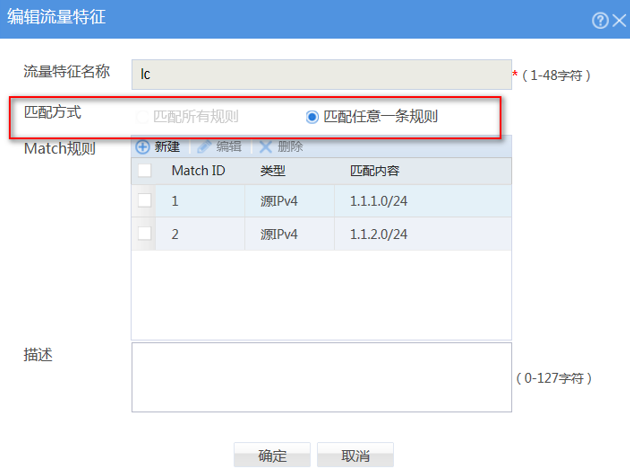The height and width of the screenshot is (469, 630).
Task: Close the 编辑流量特征 dialog
Action: pos(617,20)
